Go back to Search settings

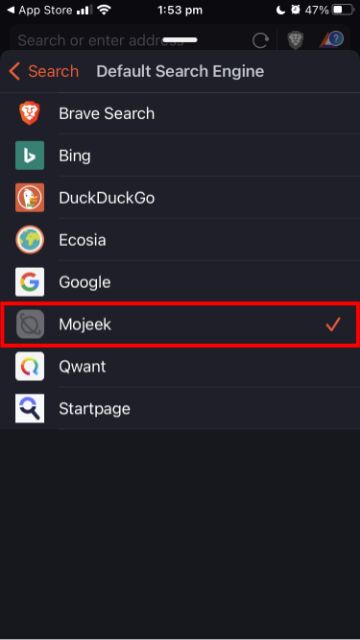click(43, 71)
